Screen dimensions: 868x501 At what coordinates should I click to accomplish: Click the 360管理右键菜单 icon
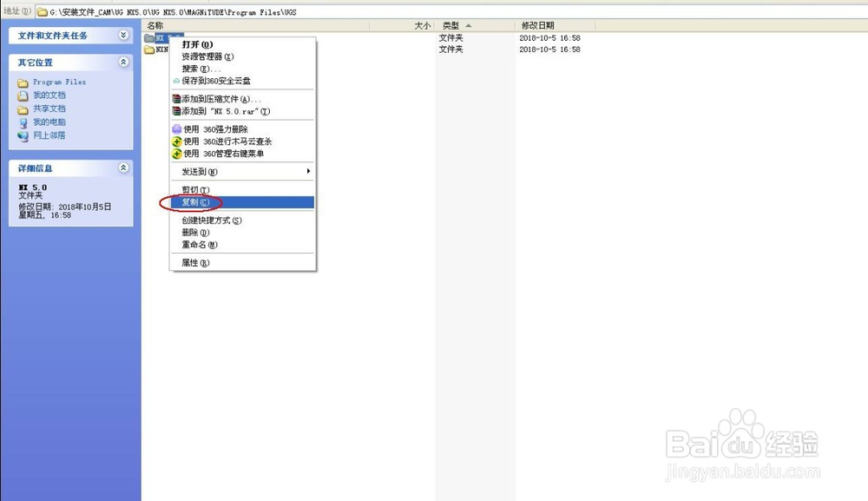[x=177, y=153]
